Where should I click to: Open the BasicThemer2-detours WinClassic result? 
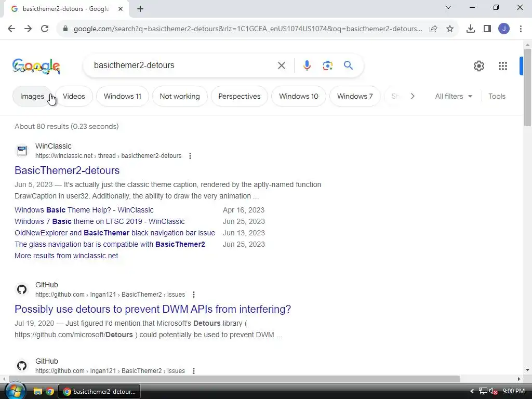coord(67,170)
